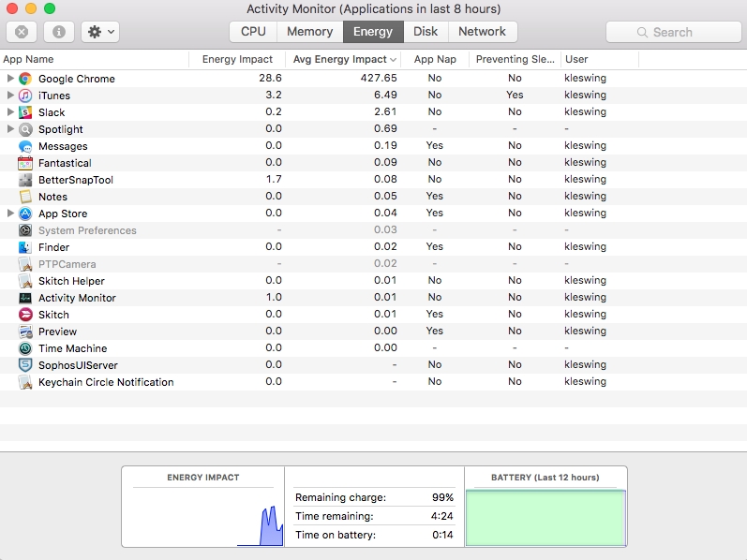Click the Finder icon

point(25,247)
